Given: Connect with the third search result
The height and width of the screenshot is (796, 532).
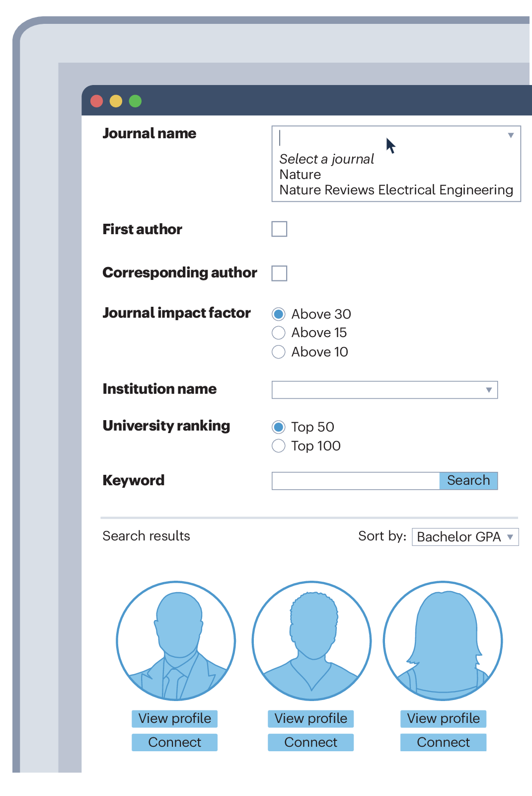Looking at the screenshot, I should 443,742.
